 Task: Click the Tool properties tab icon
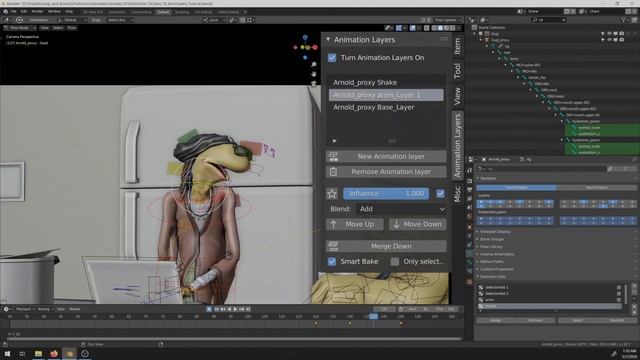[470, 170]
